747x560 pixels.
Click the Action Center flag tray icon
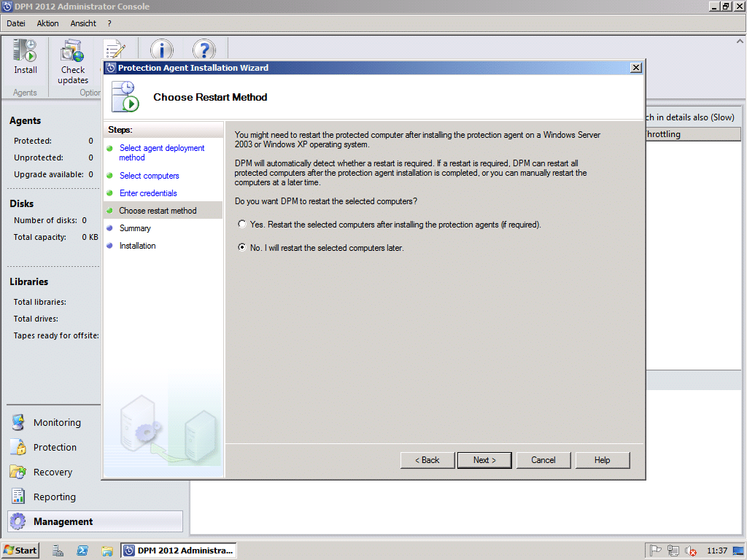coord(656,551)
